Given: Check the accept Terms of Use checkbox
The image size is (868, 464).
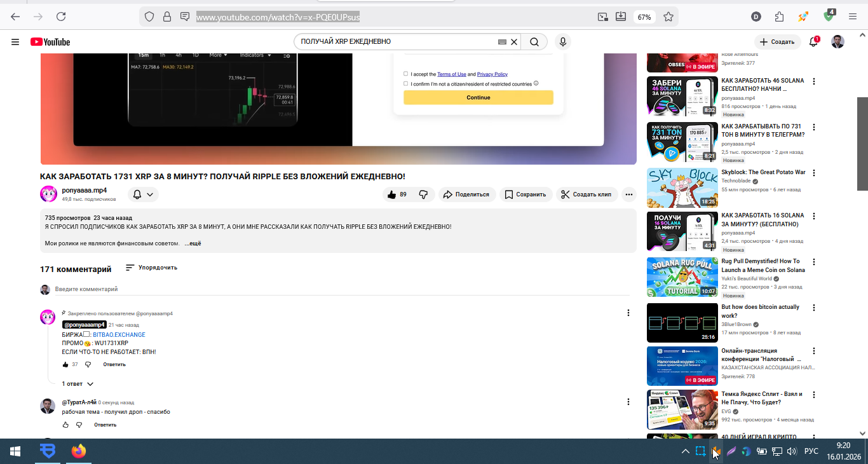Looking at the screenshot, I should 406,74.
